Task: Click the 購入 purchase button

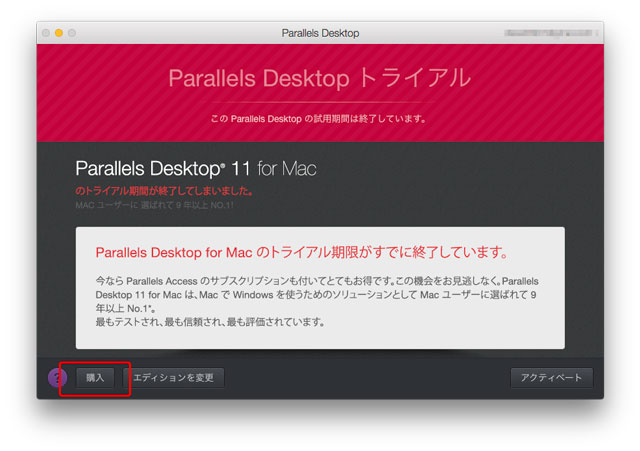Action: click(95, 378)
